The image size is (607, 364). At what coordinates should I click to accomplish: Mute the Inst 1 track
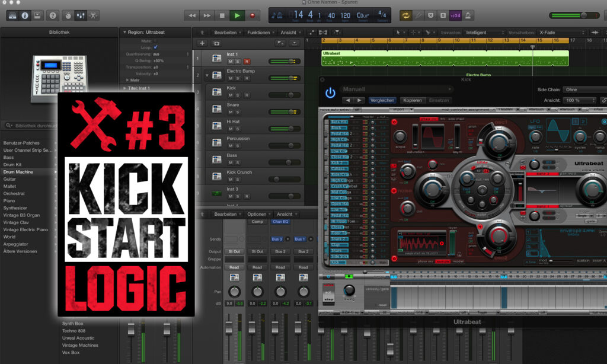(231, 62)
